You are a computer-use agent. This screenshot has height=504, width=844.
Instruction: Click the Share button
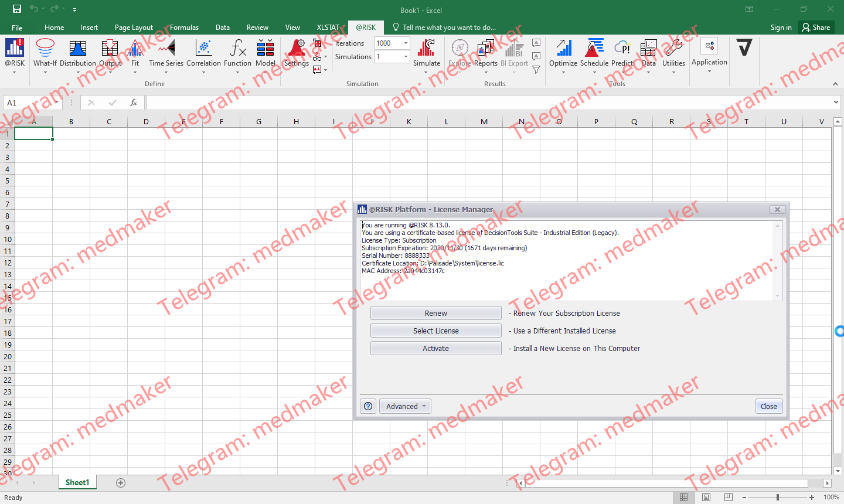tap(816, 28)
